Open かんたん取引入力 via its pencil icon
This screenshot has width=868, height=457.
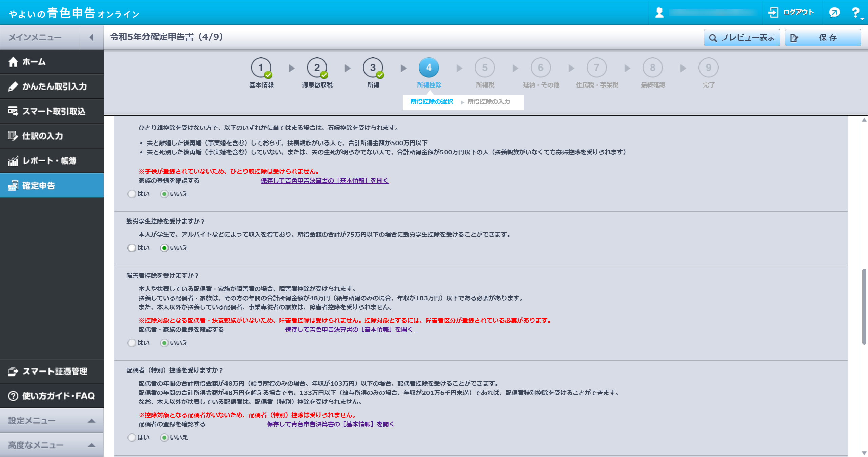tap(13, 87)
